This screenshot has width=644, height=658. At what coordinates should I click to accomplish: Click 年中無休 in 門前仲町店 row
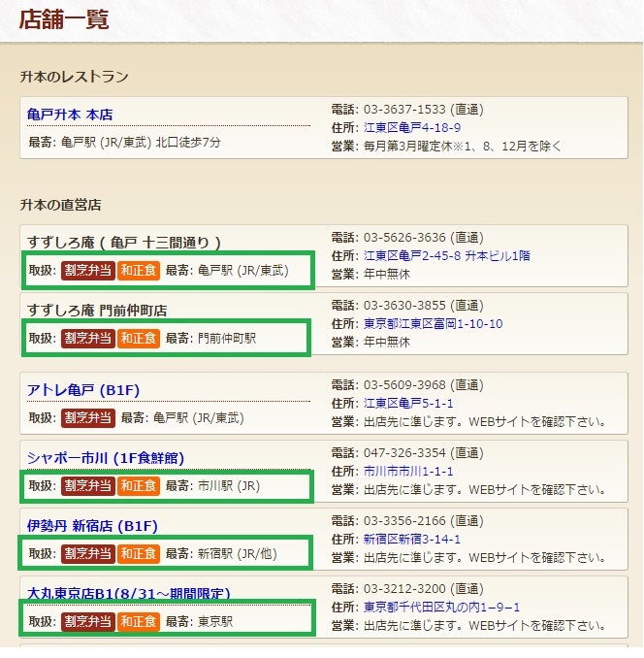(x=387, y=342)
